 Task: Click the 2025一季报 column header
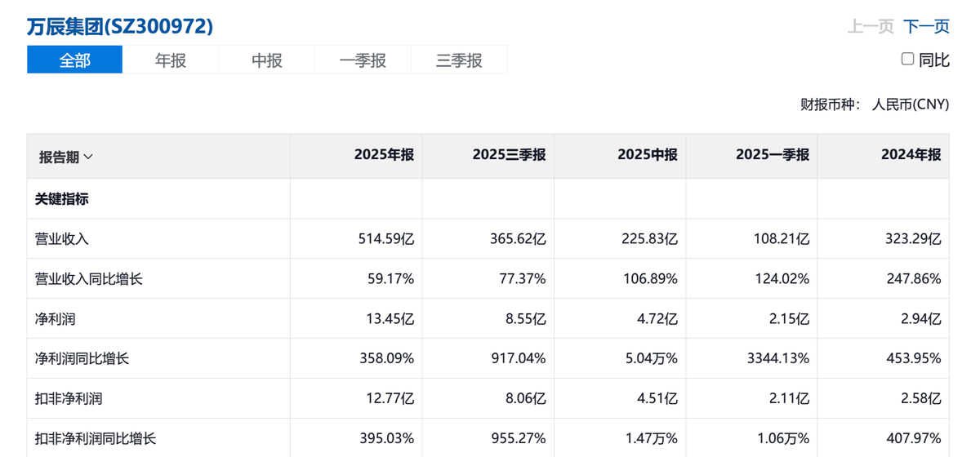point(772,155)
